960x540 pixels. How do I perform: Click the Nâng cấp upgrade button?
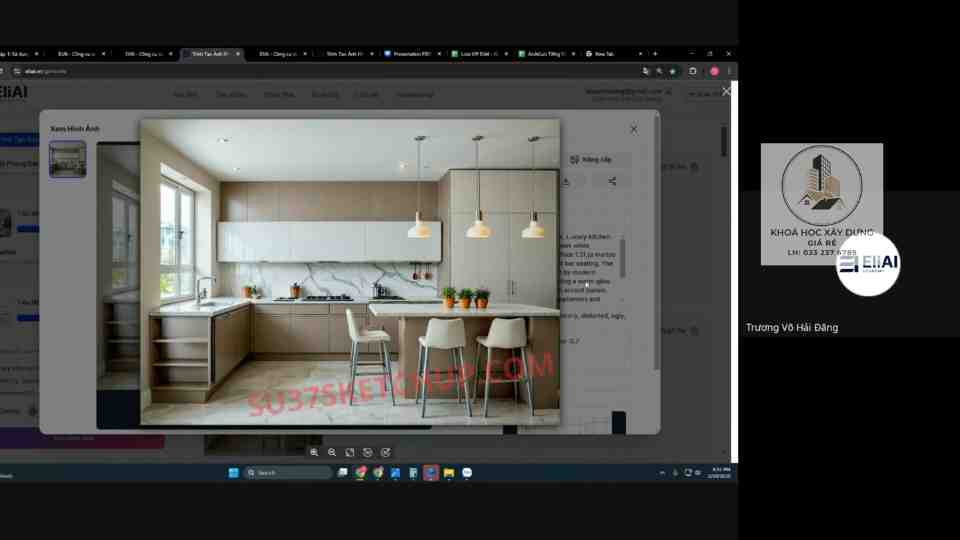(x=591, y=159)
